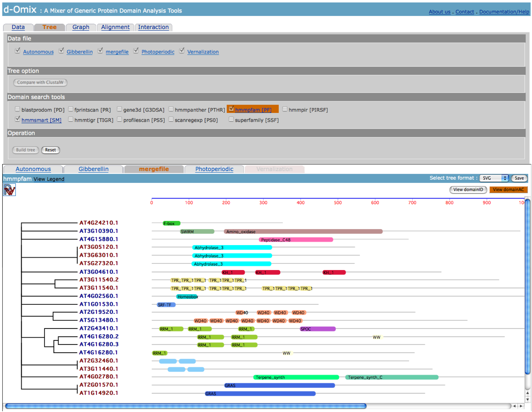532x412 pixels.
Task: Toggle the mergefile data file checkbox
Action: pyautogui.click(x=100, y=50)
